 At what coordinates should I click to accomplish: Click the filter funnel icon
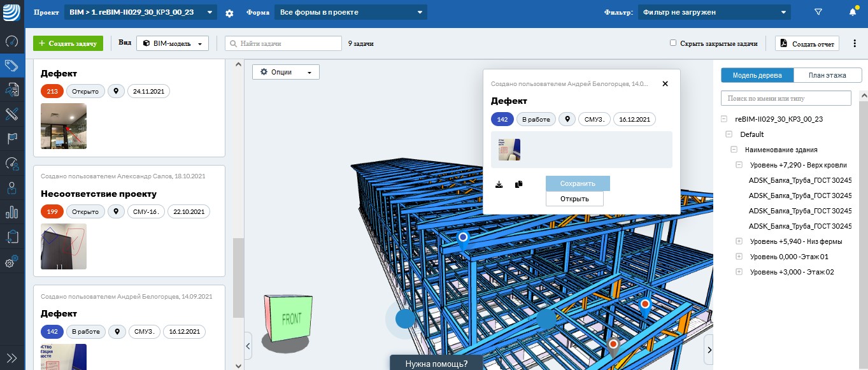click(818, 12)
